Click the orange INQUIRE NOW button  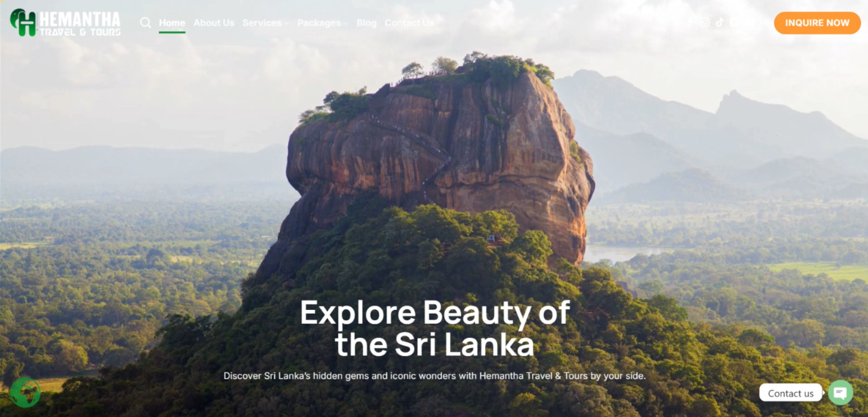[x=817, y=23]
